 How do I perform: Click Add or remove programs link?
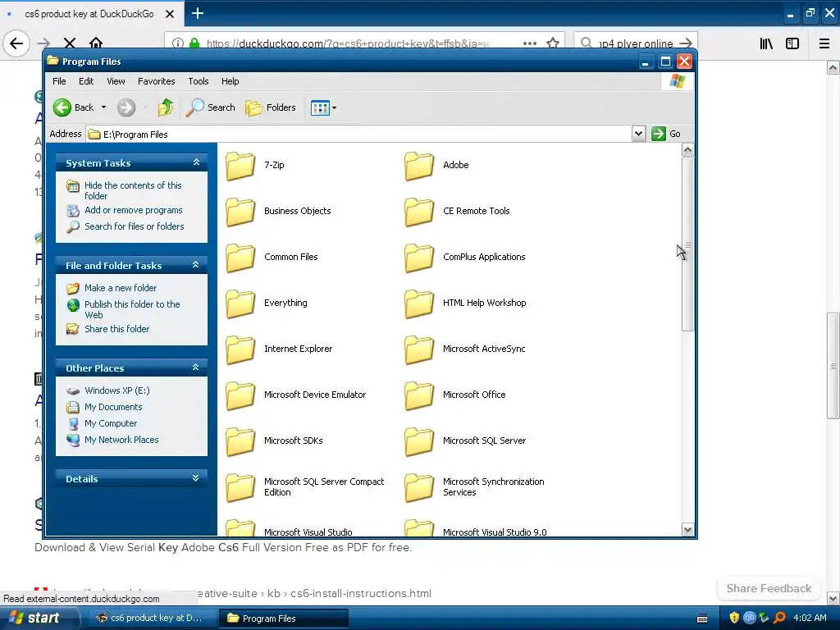click(x=134, y=210)
